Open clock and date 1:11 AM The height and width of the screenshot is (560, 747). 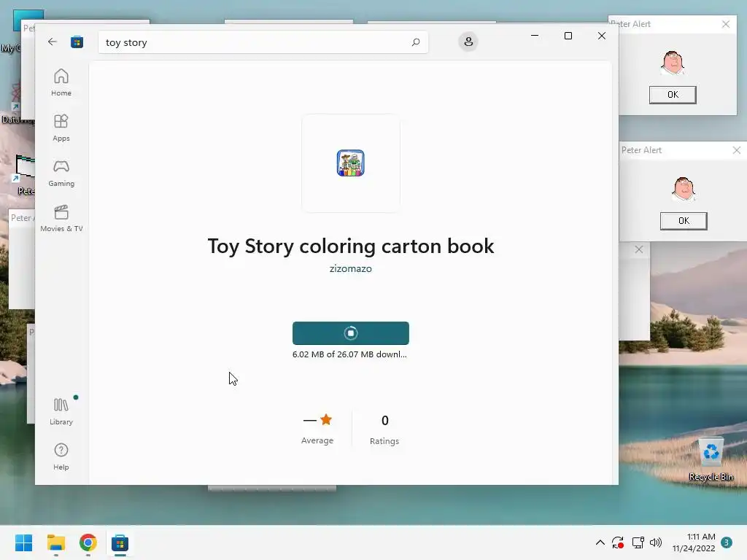[694, 542]
